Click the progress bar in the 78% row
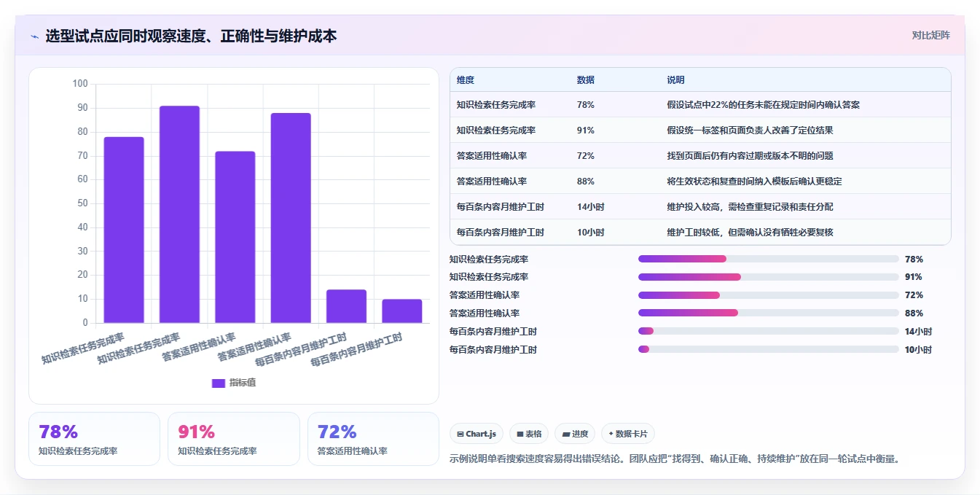Viewport: 980px width, 495px height. click(x=769, y=259)
